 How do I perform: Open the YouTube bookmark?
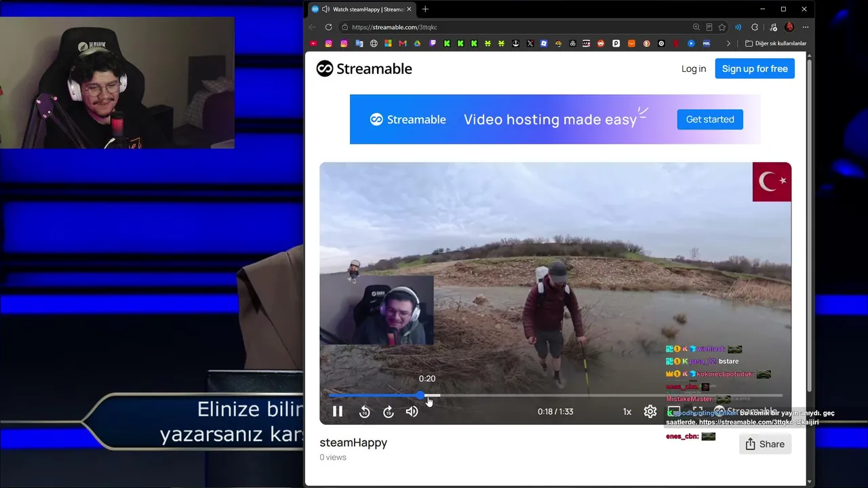pyautogui.click(x=313, y=43)
